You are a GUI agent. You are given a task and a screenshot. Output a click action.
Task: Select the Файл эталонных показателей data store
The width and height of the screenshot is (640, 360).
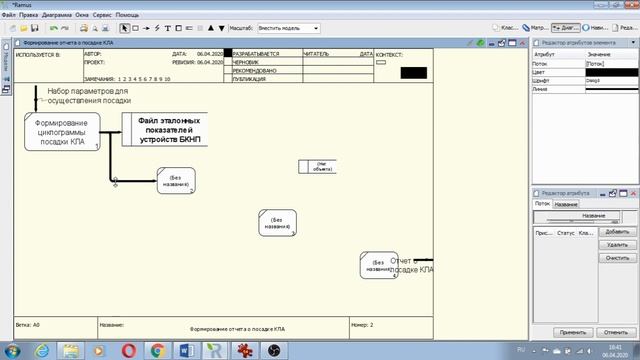click(x=165, y=129)
